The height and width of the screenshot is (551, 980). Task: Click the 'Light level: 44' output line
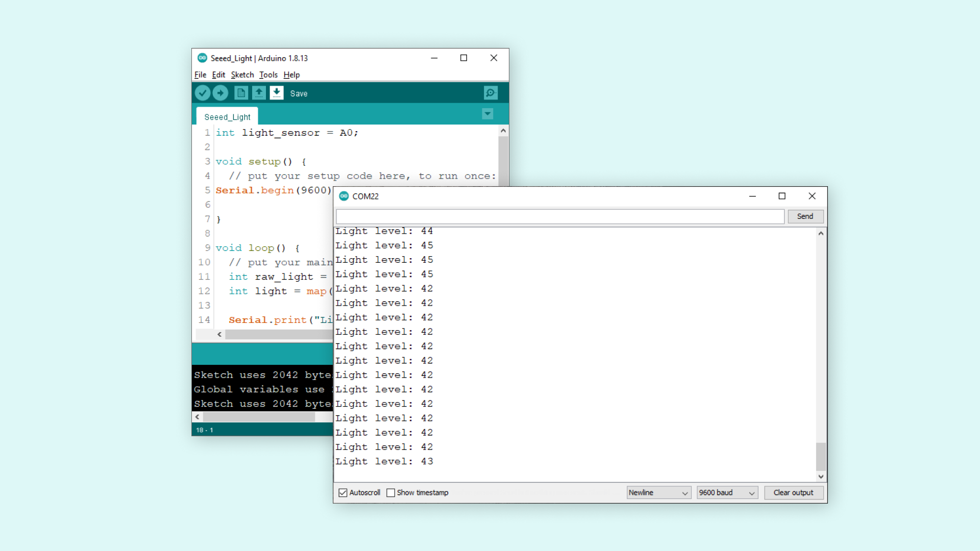384,231
